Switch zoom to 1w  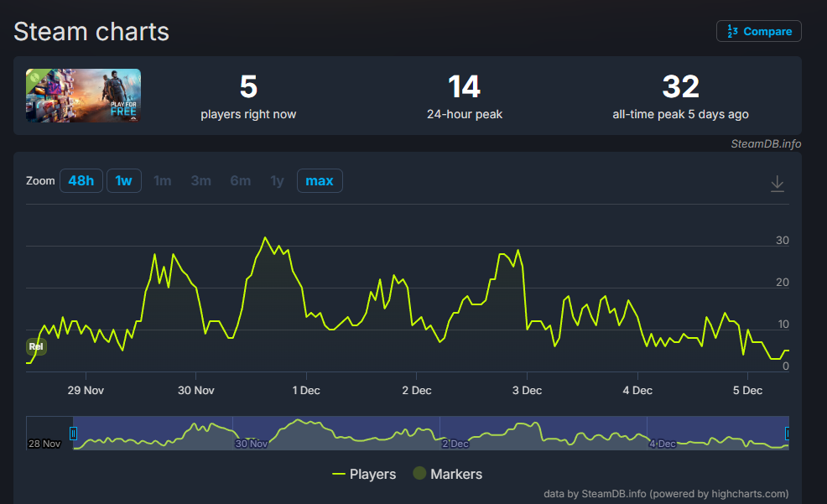[124, 181]
